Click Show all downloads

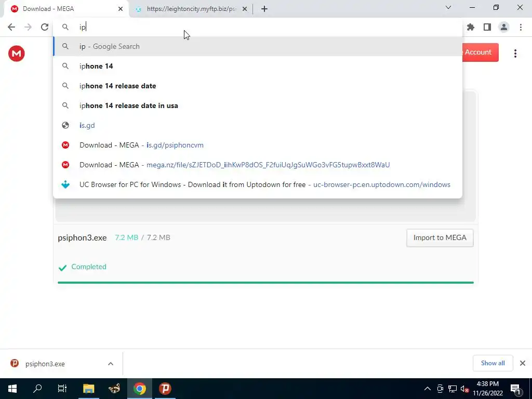[493, 363]
